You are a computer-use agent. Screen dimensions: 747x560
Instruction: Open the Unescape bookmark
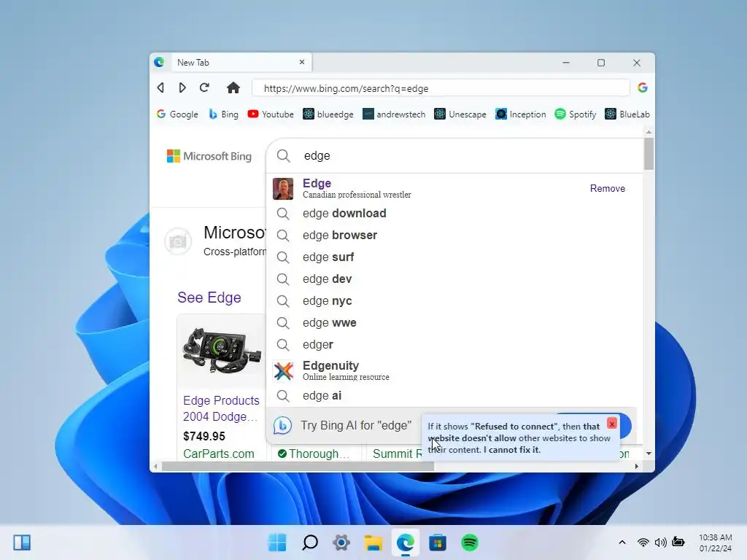[460, 114]
